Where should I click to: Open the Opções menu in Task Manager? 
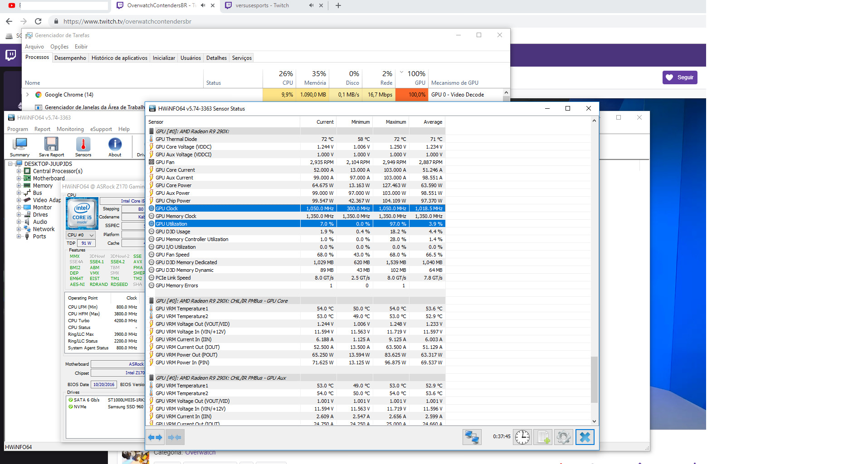pos(59,47)
